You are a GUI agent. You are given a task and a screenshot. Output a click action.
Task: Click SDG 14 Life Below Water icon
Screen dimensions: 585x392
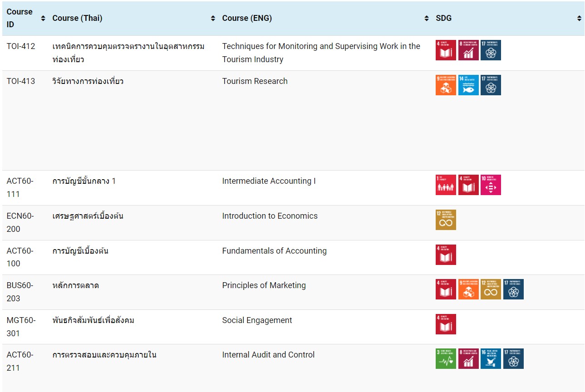click(468, 85)
